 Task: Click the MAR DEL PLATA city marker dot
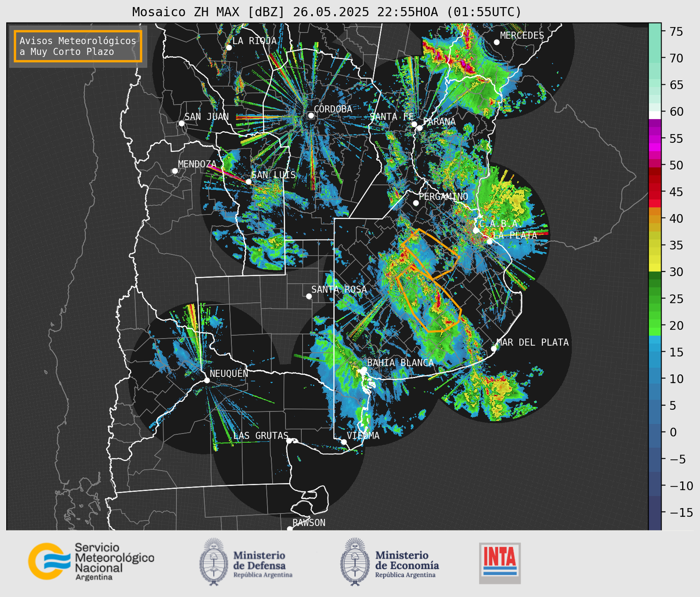coord(494,349)
